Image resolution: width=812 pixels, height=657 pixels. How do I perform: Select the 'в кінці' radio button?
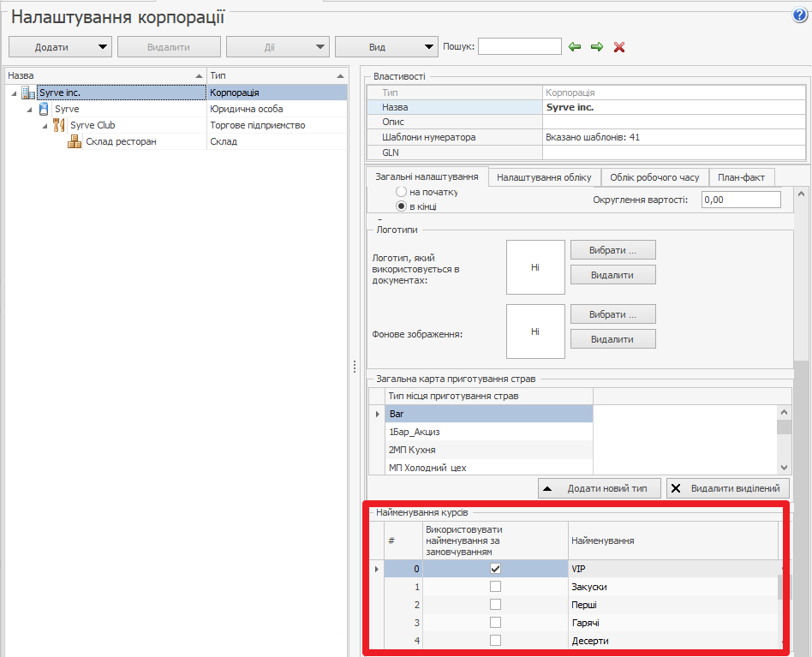click(x=401, y=207)
